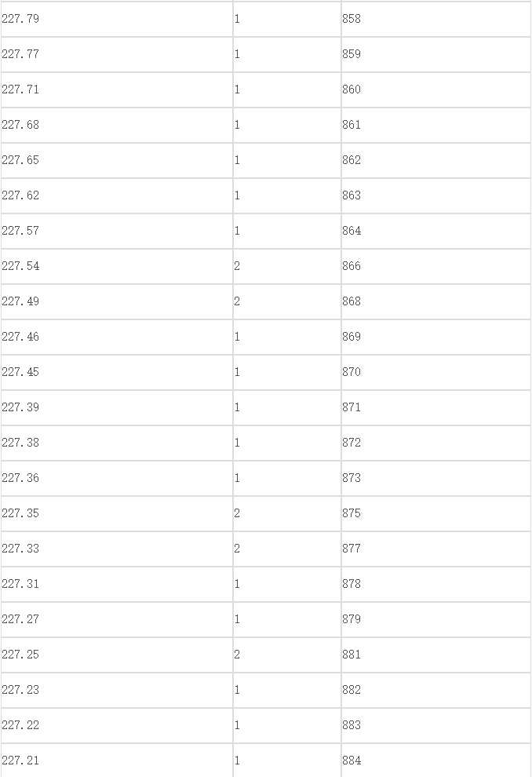This screenshot has height=777, width=532.
Task: Select the score 227.46
Action: coord(117,337)
